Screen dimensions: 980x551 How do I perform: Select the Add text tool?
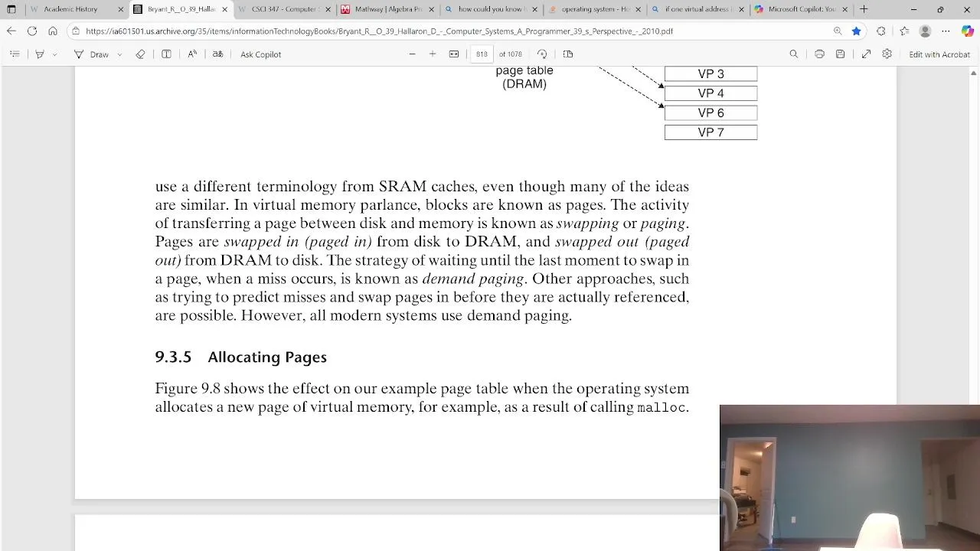(166, 54)
